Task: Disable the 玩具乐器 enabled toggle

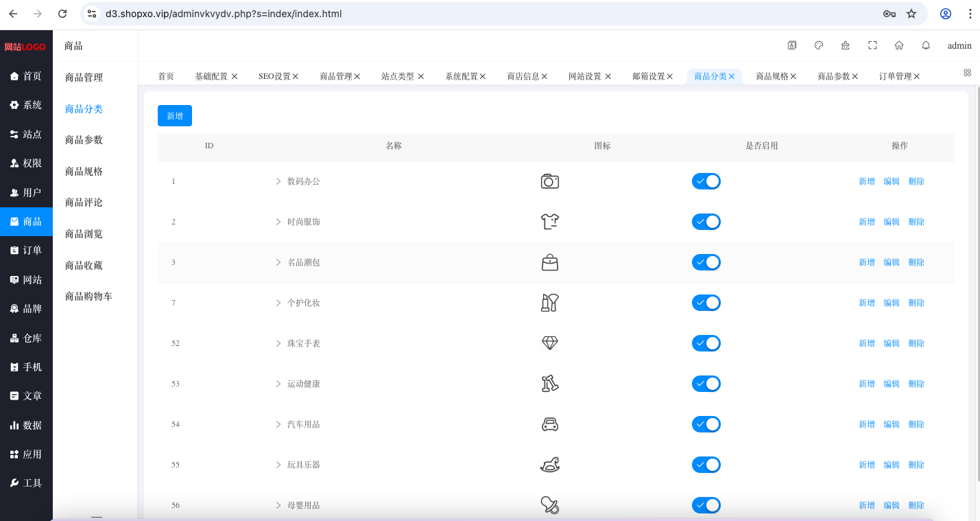Action: coord(706,465)
